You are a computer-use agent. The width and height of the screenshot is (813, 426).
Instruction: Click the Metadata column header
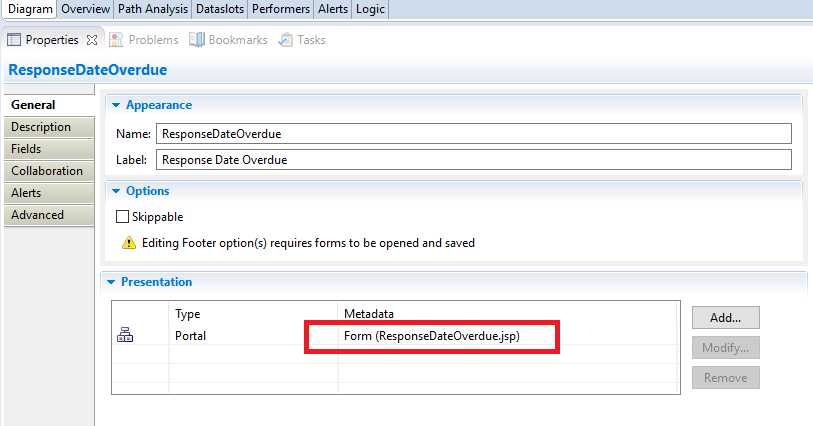(369, 314)
